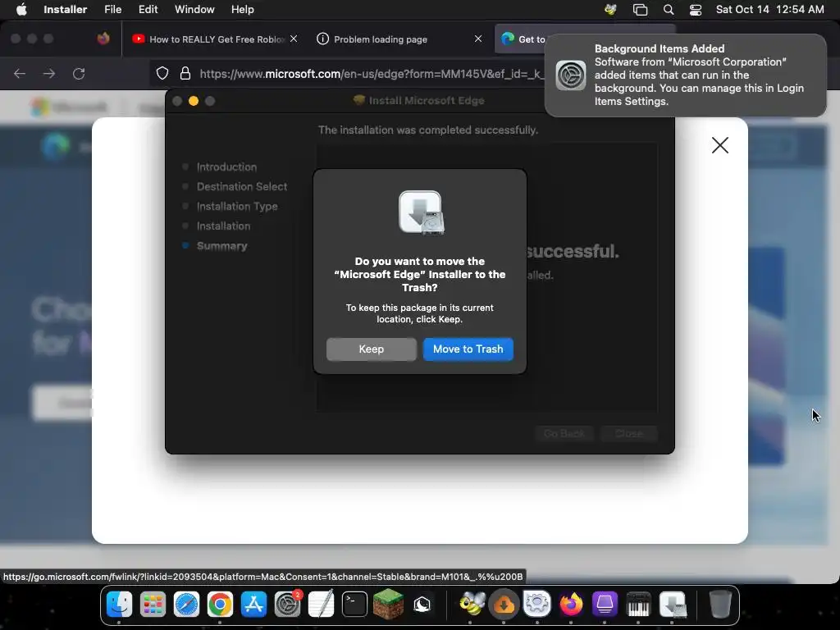Launch Google Chrome from the Dock
Screen dimensions: 840x630
(x=220, y=605)
